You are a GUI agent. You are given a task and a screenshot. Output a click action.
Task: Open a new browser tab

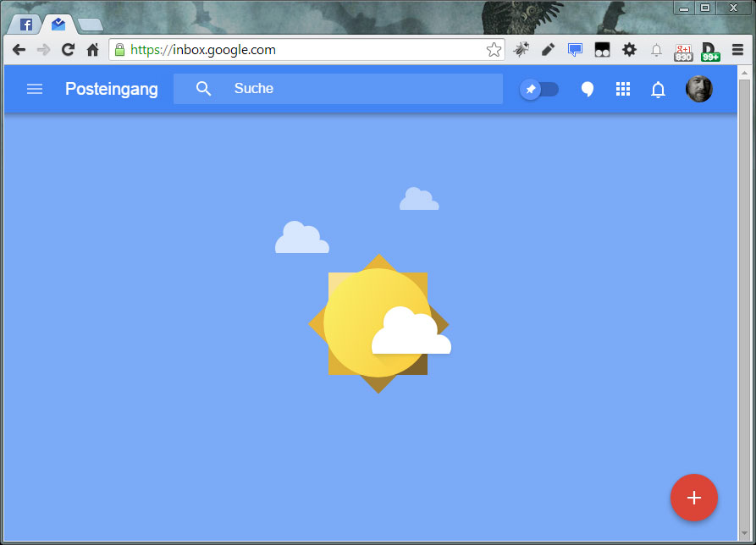click(x=90, y=25)
